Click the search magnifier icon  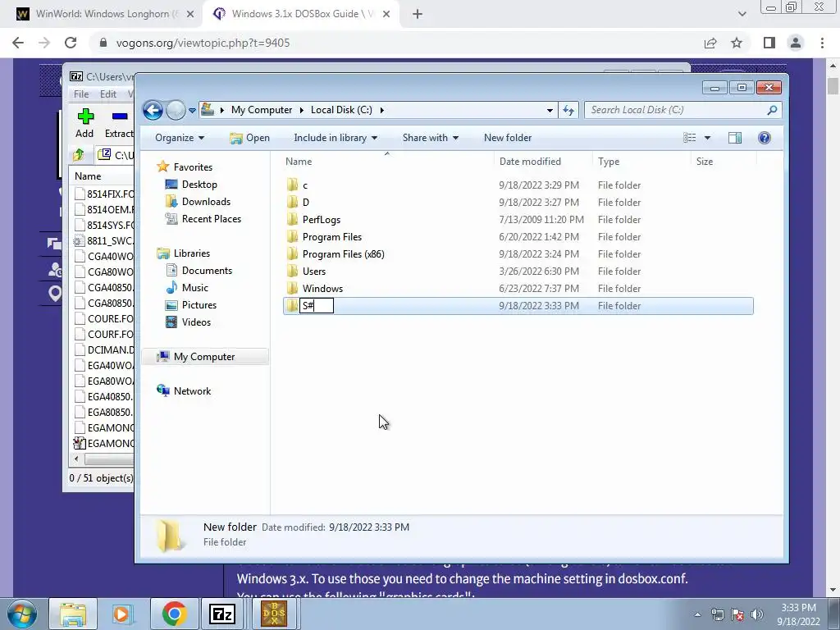[772, 110]
